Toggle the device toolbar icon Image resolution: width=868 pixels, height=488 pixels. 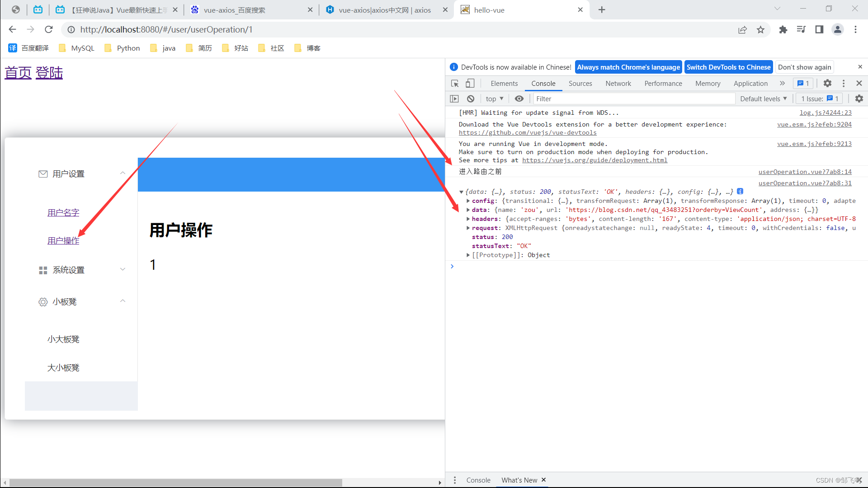(470, 84)
